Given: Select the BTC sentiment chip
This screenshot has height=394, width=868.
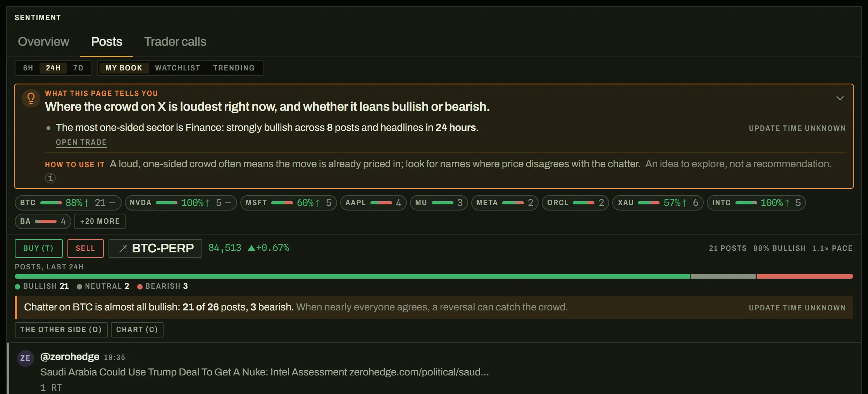Looking at the screenshot, I should point(68,203).
